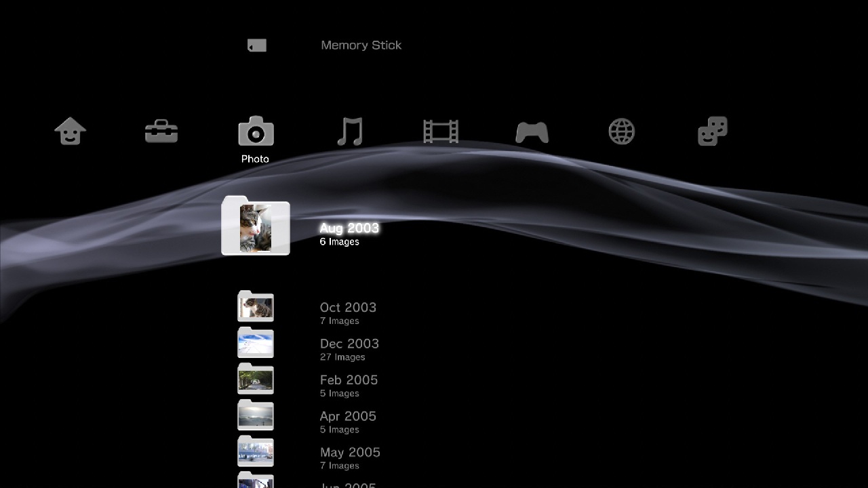Select the Memory Stick card icon
The image size is (868, 488).
coord(257,45)
